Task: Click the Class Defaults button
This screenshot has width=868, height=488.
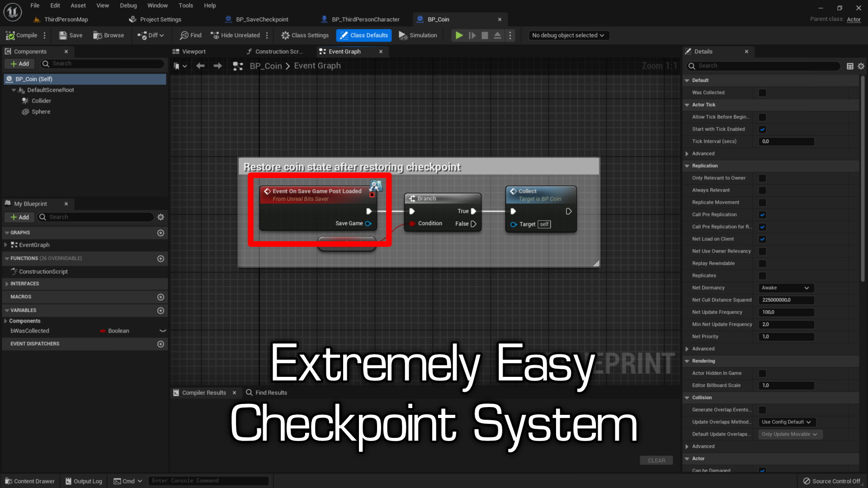Action: pyautogui.click(x=364, y=35)
